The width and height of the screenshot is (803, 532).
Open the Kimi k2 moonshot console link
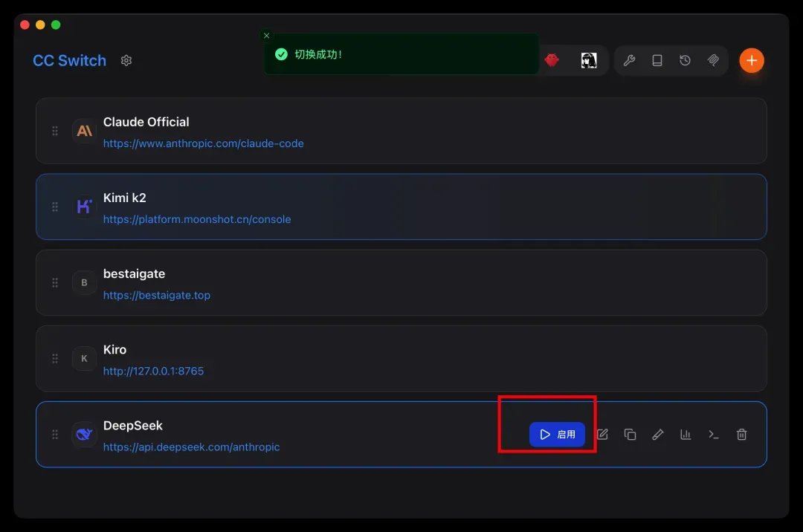point(196,219)
